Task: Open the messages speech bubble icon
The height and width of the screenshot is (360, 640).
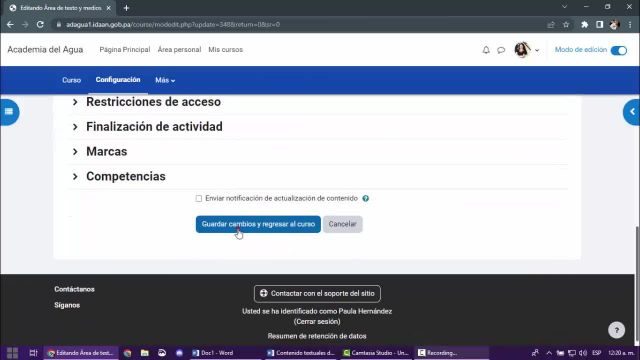Action: click(501, 50)
